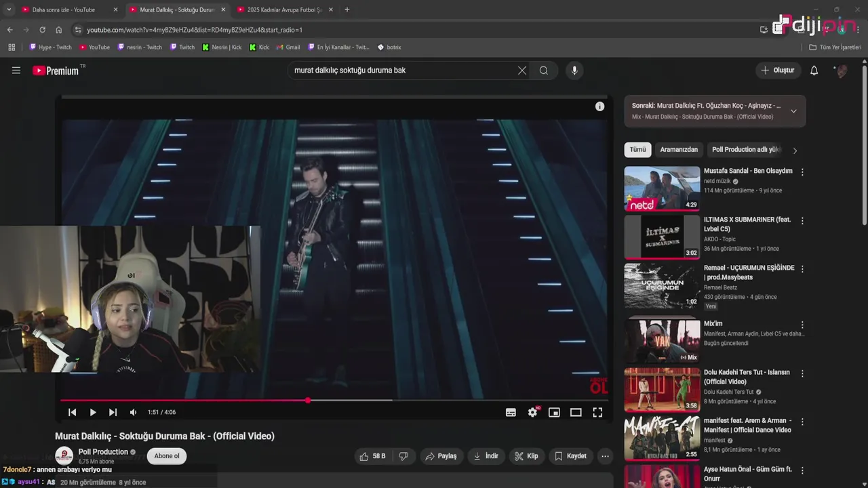Image resolution: width=868 pixels, height=488 pixels.
Task: Start voice search with microphone
Action: [x=574, y=70]
